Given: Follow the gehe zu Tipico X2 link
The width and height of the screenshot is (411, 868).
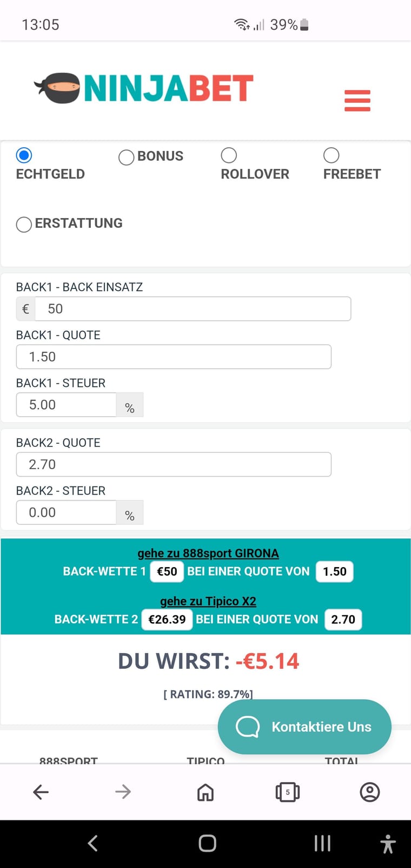Looking at the screenshot, I should 208,601.
